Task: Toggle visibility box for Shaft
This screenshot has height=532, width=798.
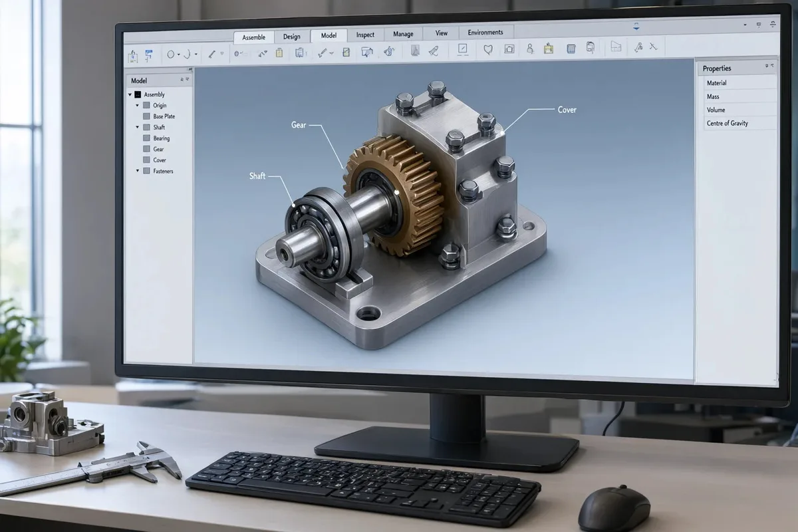Action: coord(146,127)
